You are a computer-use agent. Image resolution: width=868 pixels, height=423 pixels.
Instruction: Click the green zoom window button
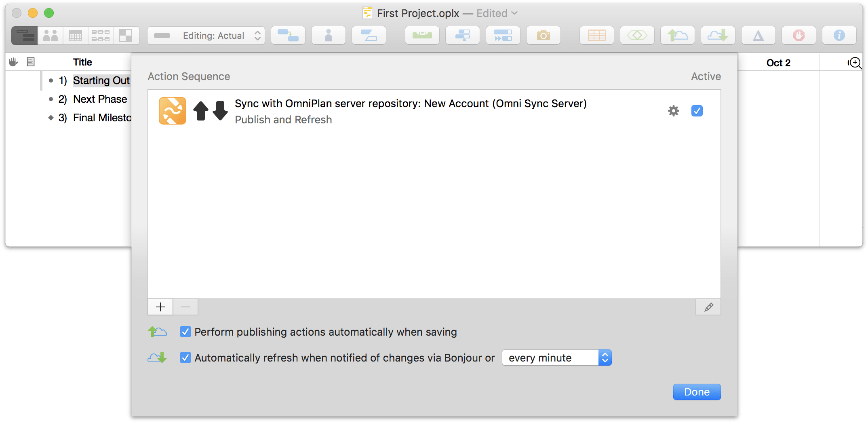(x=49, y=13)
